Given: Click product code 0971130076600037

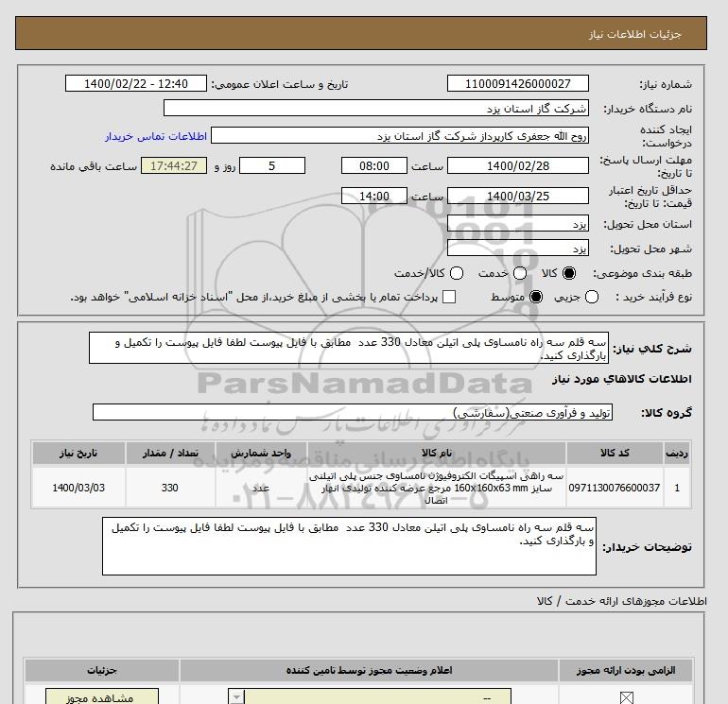Looking at the screenshot, I should (x=615, y=488).
